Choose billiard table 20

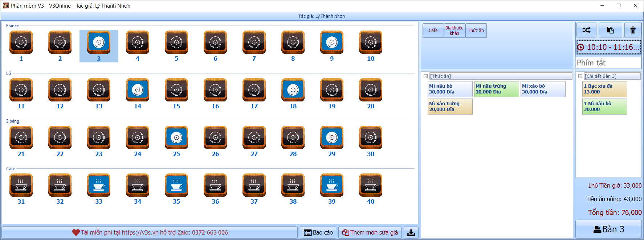pyautogui.click(x=371, y=94)
